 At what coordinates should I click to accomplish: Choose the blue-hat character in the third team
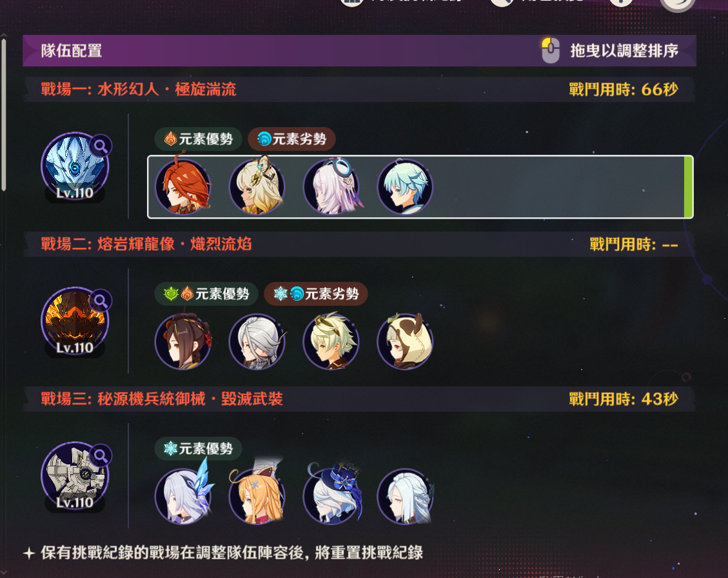(331, 496)
